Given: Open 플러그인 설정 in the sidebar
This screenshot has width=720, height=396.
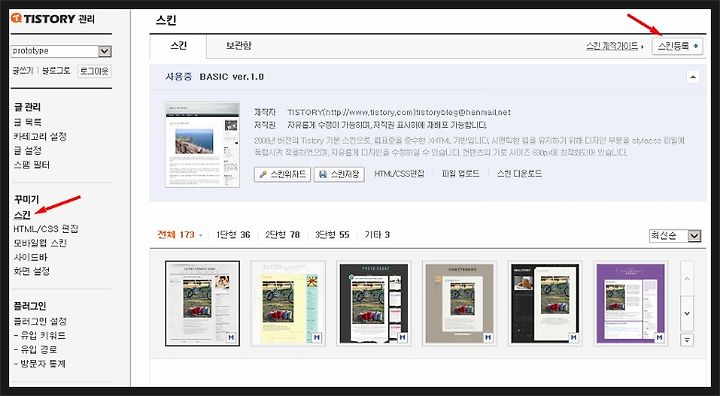Looking at the screenshot, I should point(40,321).
